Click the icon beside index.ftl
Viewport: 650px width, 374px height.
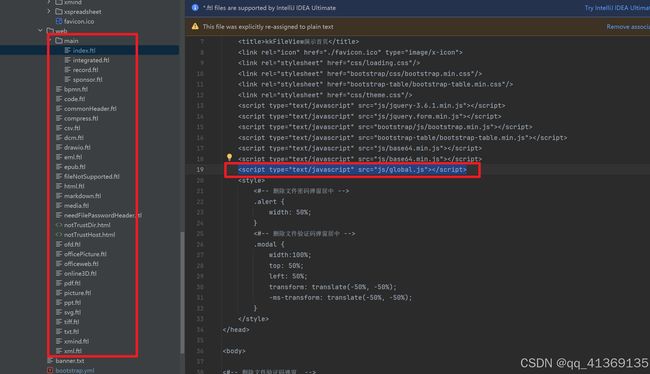[68, 50]
